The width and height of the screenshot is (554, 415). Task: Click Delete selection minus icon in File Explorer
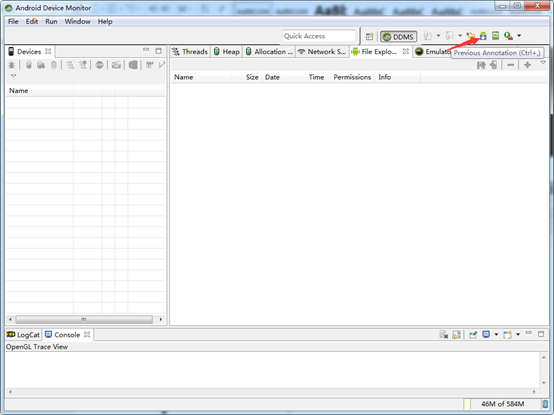pos(511,65)
